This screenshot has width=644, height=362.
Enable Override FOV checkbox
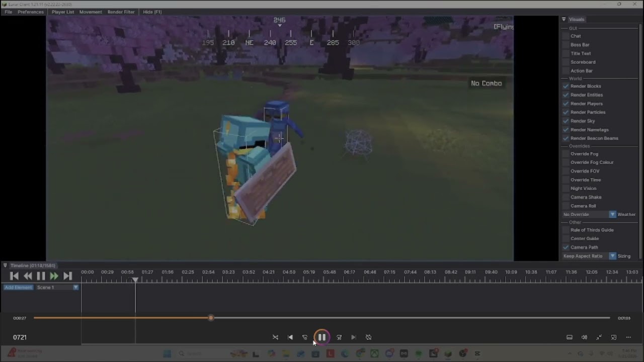click(566, 171)
